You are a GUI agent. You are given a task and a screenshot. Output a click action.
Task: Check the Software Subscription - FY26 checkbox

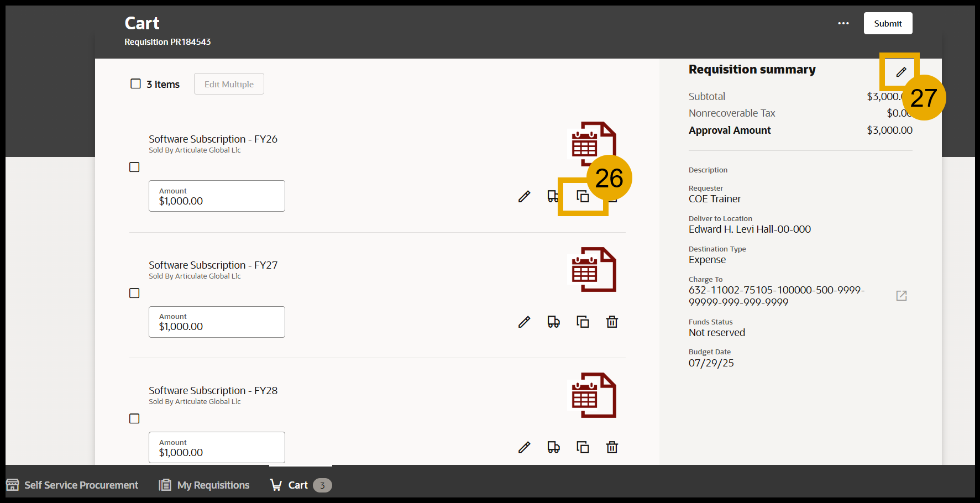click(134, 167)
